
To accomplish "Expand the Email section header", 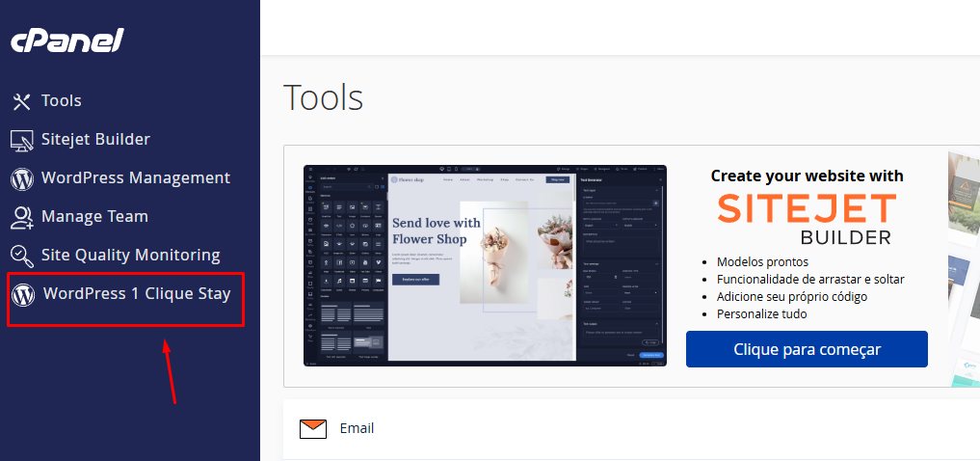I will (x=358, y=428).
